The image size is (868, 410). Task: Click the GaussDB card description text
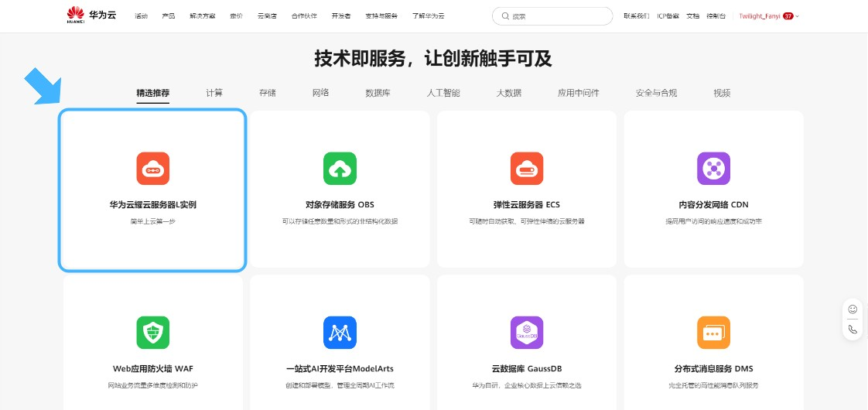click(x=527, y=385)
